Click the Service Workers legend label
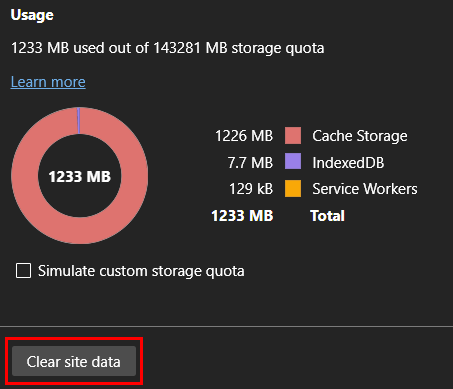The width and height of the screenshot is (453, 389). click(x=365, y=189)
